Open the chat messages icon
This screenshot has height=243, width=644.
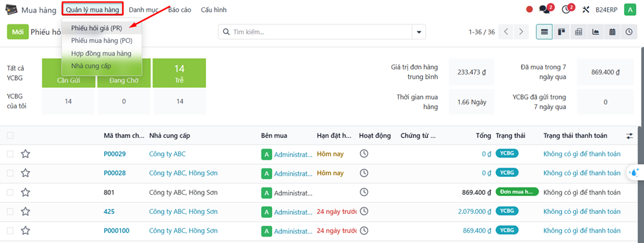click(x=545, y=9)
